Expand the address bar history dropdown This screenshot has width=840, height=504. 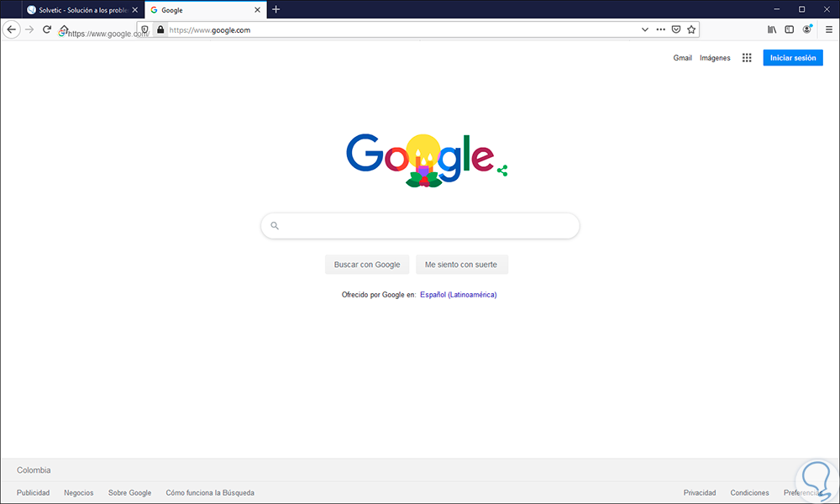[645, 29]
